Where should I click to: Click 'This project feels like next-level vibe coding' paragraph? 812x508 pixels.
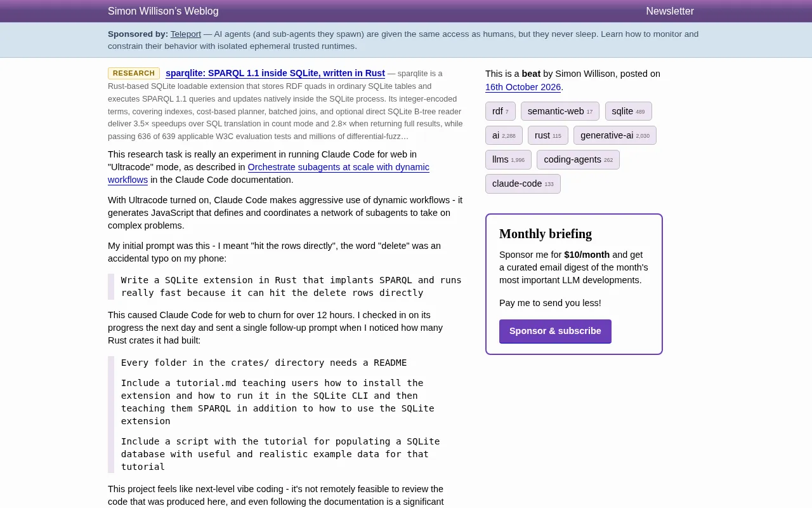click(275, 495)
